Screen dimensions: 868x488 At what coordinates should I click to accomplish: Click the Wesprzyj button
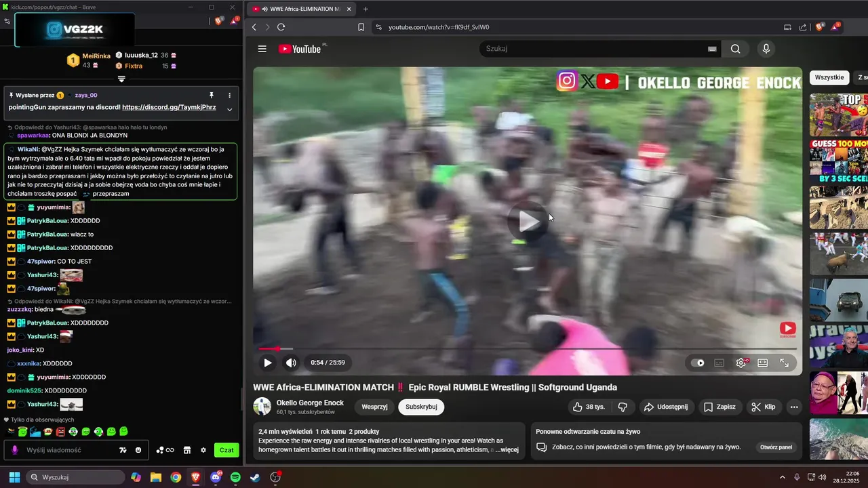[374, 407]
